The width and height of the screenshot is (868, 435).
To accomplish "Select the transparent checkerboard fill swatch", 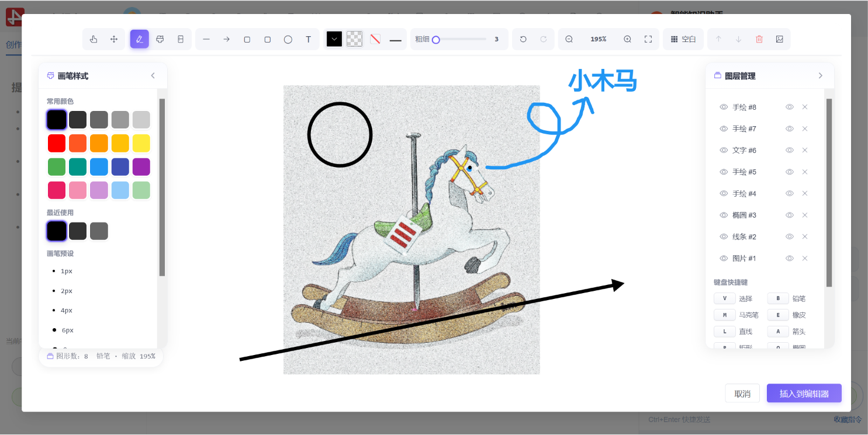I will click(x=355, y=39).
